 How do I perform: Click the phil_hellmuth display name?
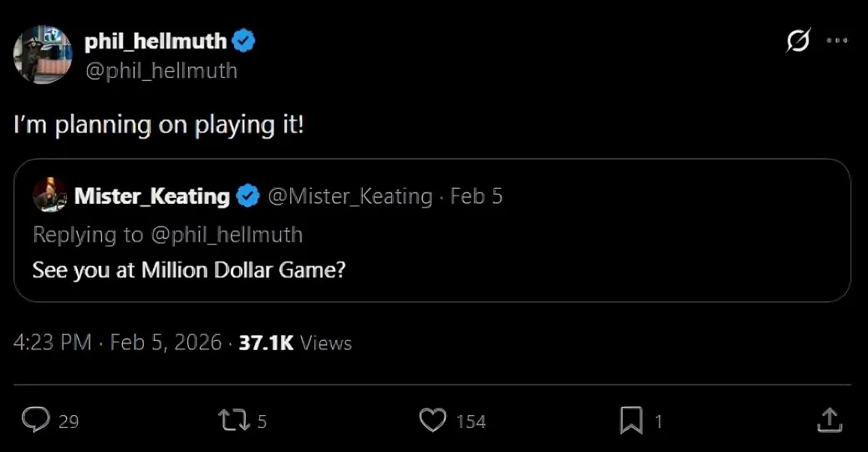(155, 40)
